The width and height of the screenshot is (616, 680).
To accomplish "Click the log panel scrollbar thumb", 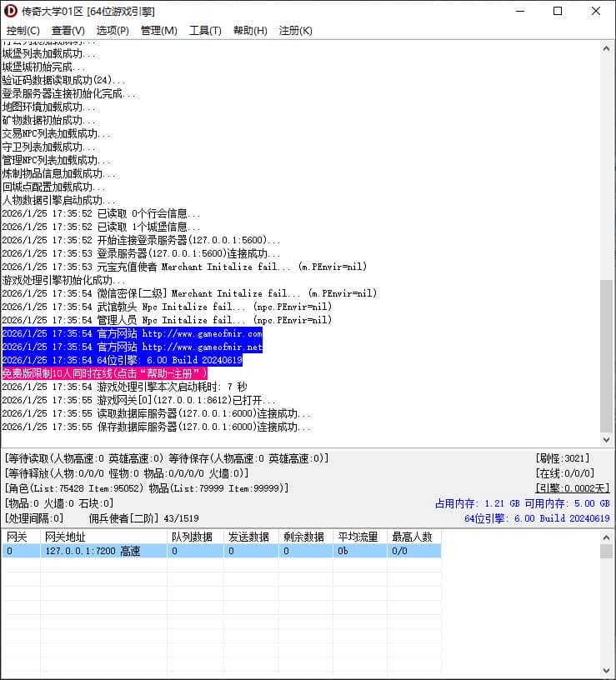I will pyautogui.click(x=607, y=356).
